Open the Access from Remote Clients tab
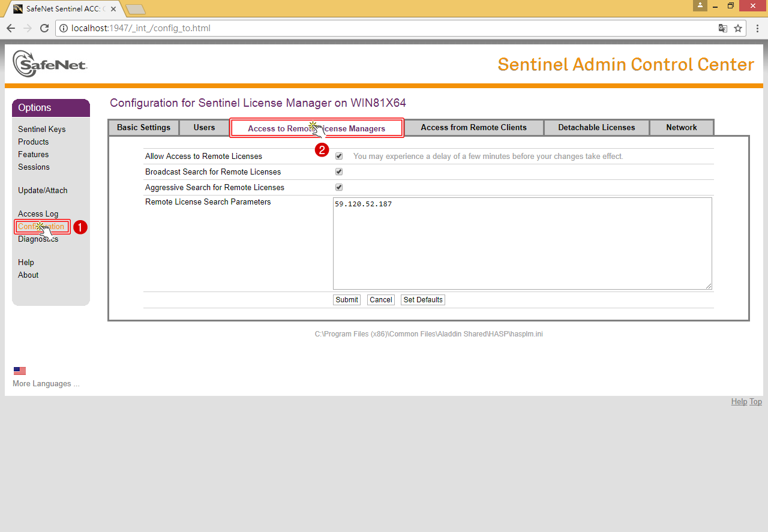The image size is (768, 532). (x=473, y=127)
